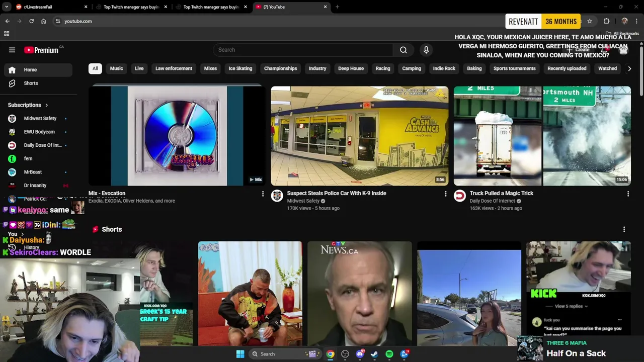Screen dimensions: 644x362
Task: Click the YouTube search input field
Action: (x=303, y=50)
